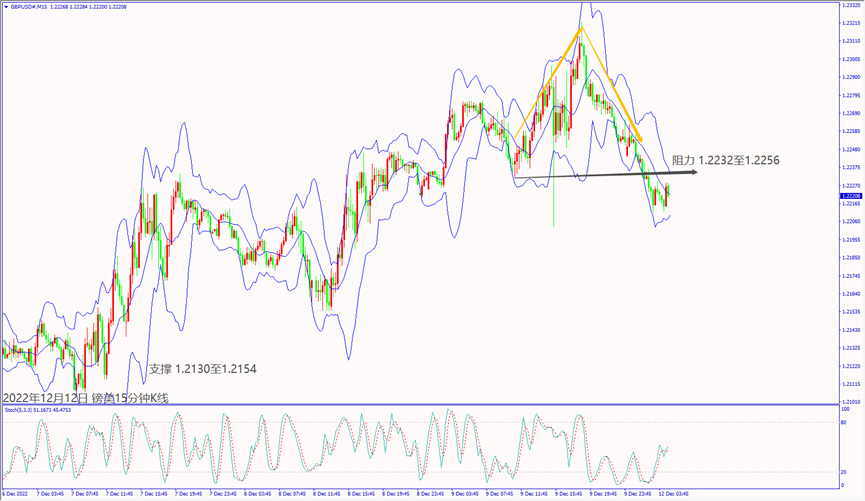Click the 1.23320 price axis label
The height and width of the screenshot is (501, 865).
850,5
